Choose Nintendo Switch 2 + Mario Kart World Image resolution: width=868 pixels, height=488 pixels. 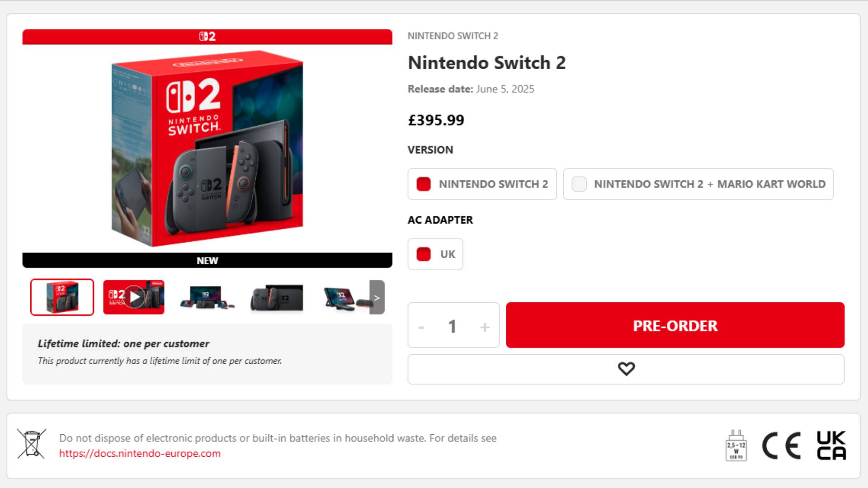(698, 184)
